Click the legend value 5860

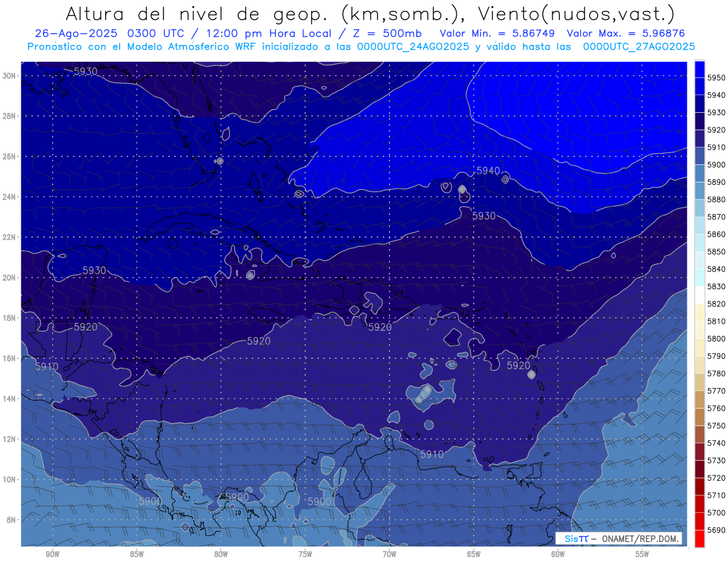click(716, 235)
